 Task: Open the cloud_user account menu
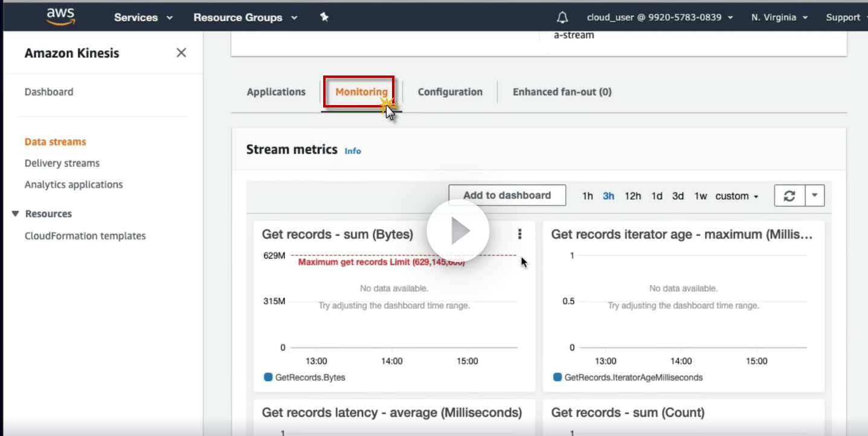(660, 18)
